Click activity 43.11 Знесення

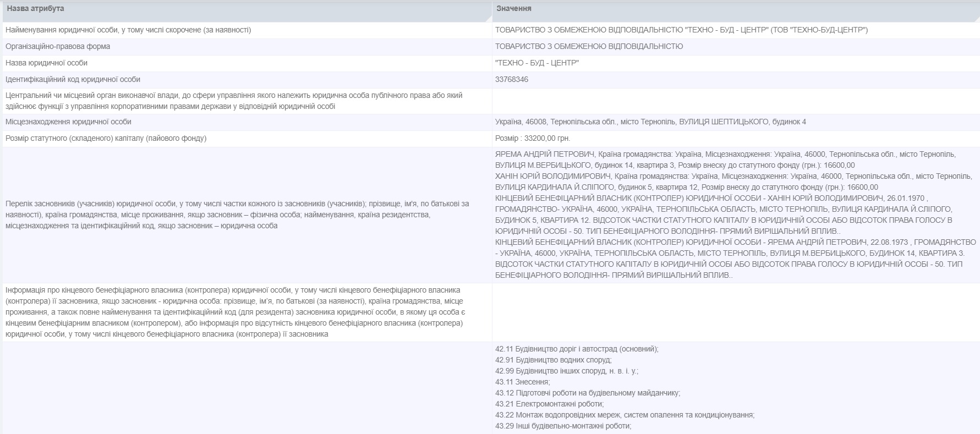point(522,382)
